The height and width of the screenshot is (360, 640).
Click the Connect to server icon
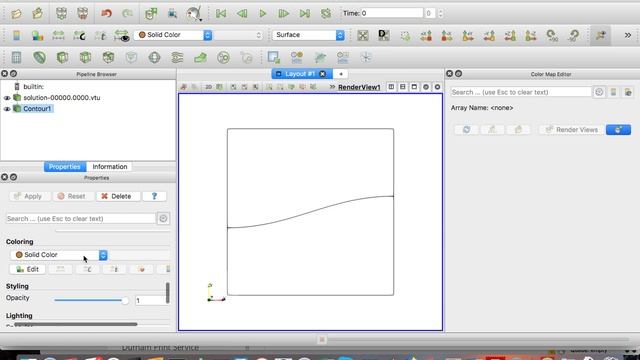click(62, 14)
